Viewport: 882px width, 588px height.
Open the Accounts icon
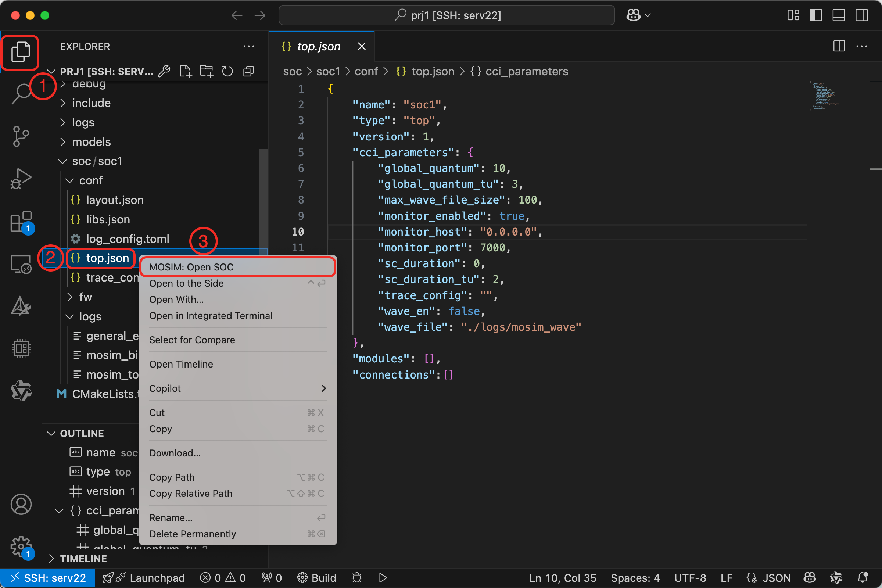click(21, 504)
